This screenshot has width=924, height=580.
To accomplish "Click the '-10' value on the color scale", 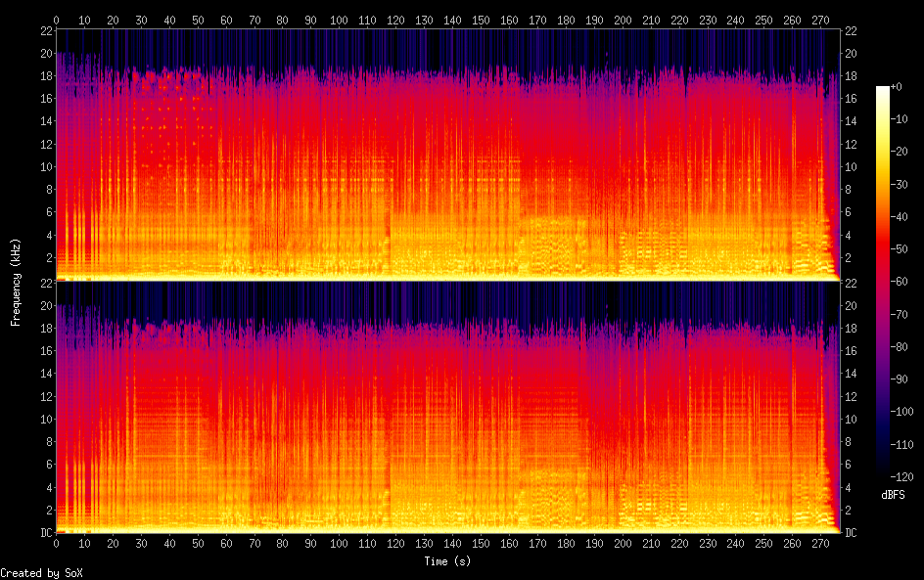I will (x=900, y=119).
